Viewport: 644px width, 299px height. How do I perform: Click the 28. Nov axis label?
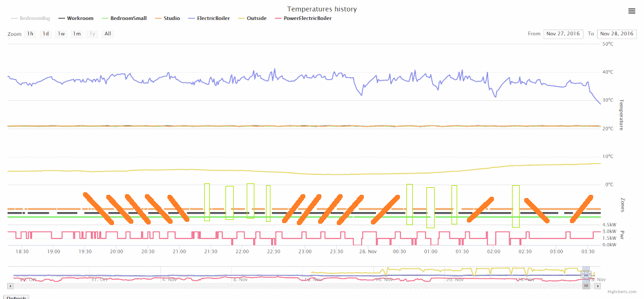point(368,251)
